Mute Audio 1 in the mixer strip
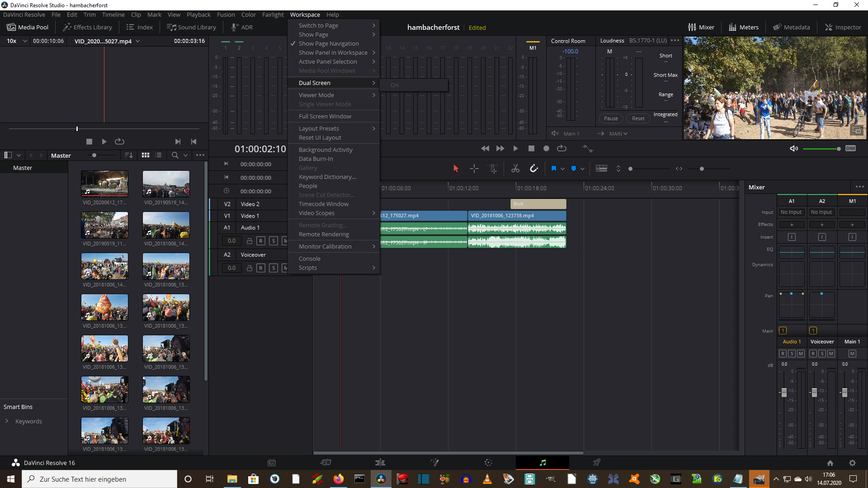The image size is (868, 488). click(801, 353)
